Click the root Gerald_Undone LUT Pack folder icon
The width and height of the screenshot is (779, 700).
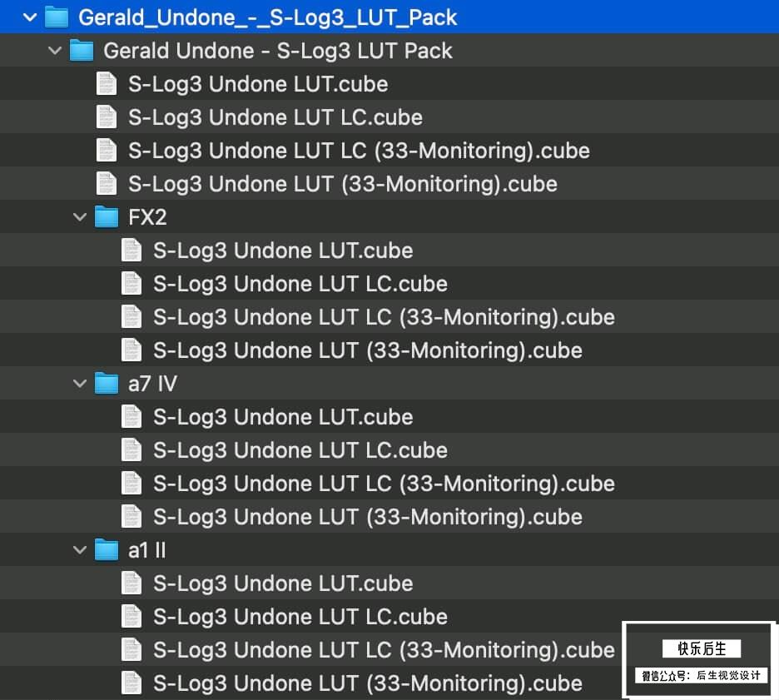tap(57, 17)
